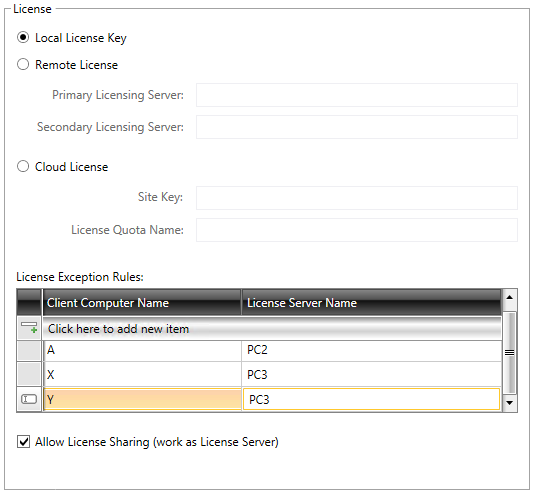Click the PC3 cell in row Y
535x494 pixels.
pos(372,399)
